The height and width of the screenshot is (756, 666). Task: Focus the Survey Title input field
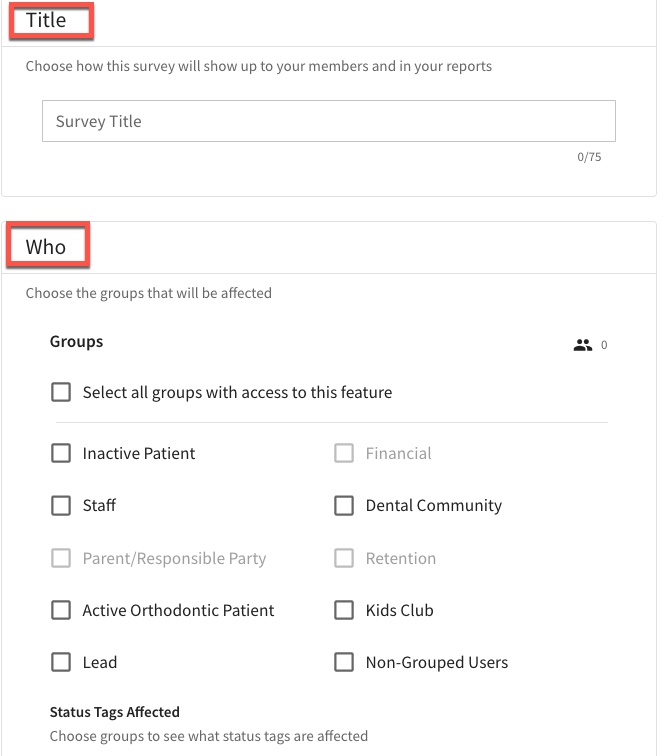point(329,121)
